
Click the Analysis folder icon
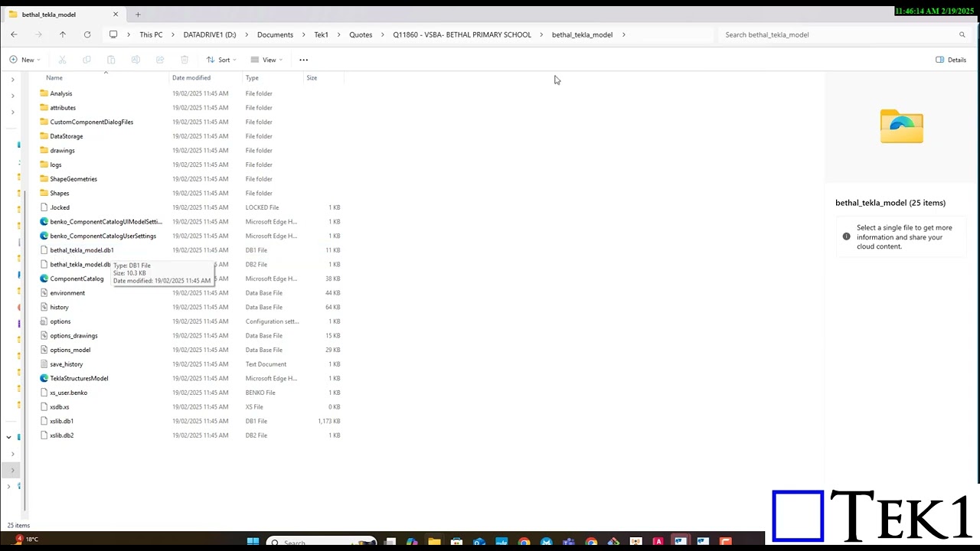point(44,93)
